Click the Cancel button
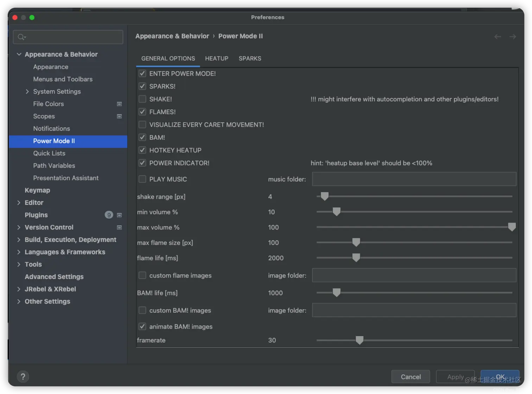This screenshot has width=532, height=394. click(411, 377)
